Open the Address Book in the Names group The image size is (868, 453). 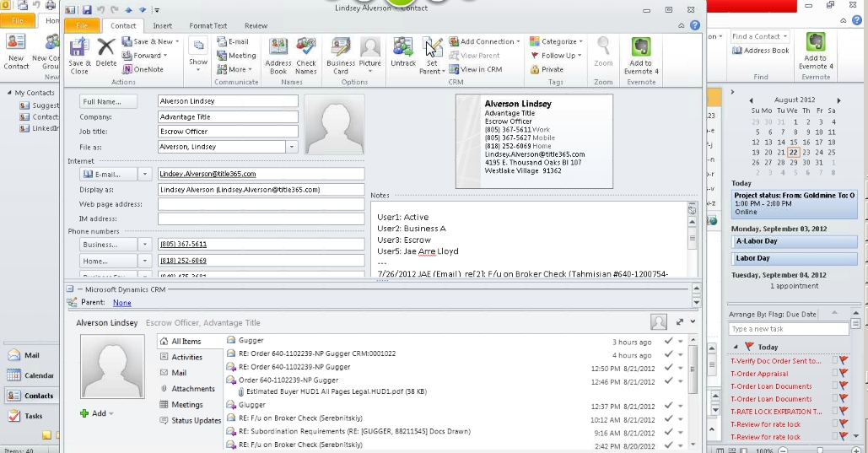[278, 54]
